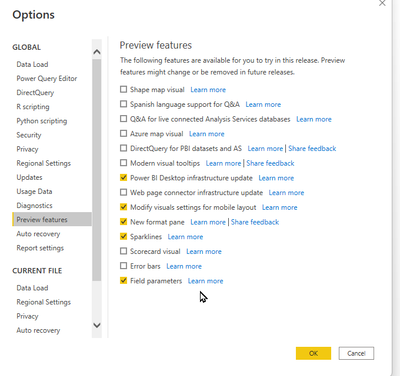Image resolution: width=400 pixels, height=376 pixels.
Task: Uncheck Modify visuals settings for mobile layout
Action: coord(123,207)
